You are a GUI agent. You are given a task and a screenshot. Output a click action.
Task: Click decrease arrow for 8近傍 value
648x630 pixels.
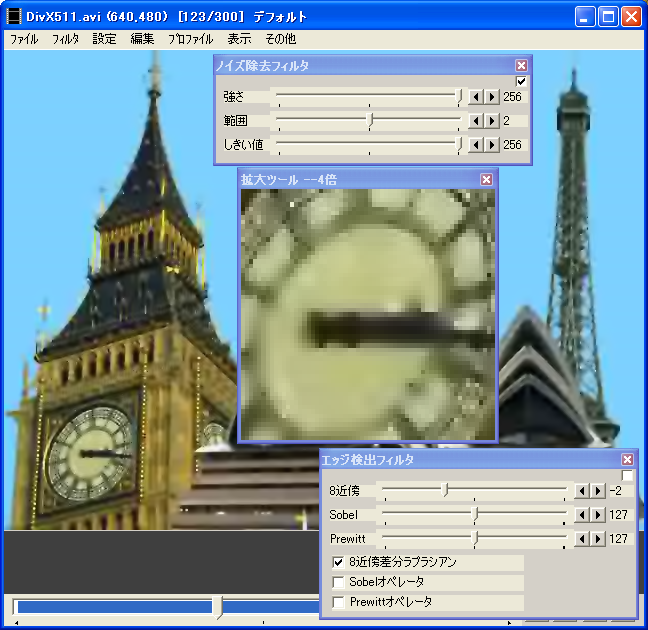click(582, 491)
